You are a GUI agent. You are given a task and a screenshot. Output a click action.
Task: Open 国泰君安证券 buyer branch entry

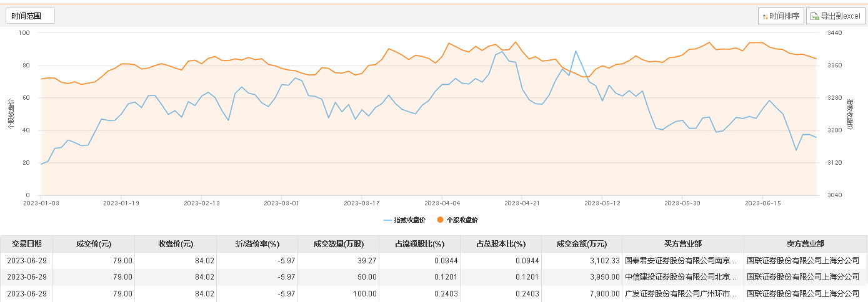[683, 260]
